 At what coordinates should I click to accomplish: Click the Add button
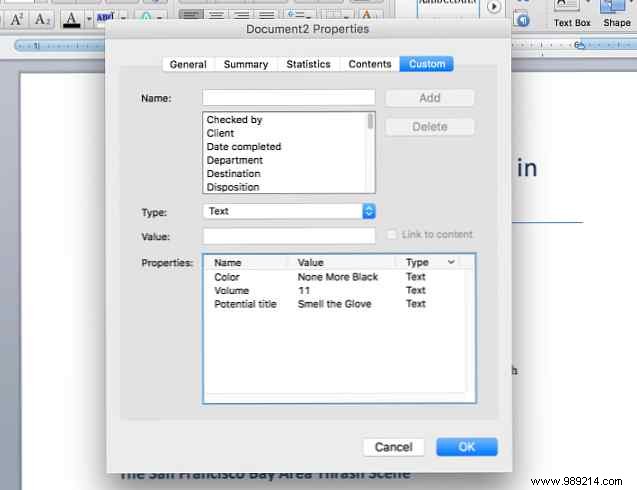pos(429,98)
